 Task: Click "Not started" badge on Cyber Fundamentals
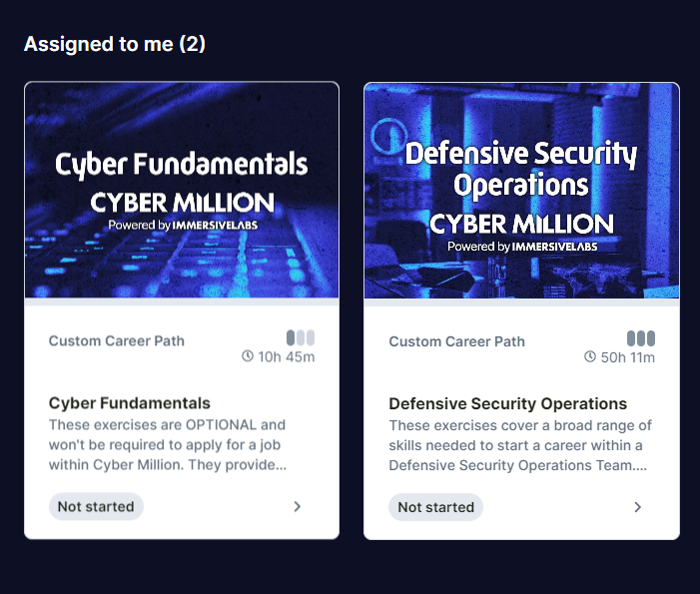pyautogui.click(x=96, y=506)
